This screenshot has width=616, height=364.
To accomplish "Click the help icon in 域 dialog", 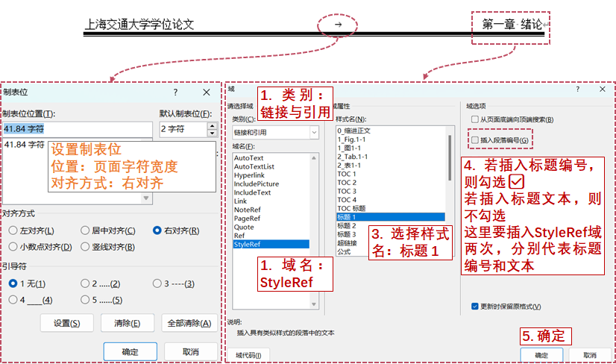I will point(578,88).
